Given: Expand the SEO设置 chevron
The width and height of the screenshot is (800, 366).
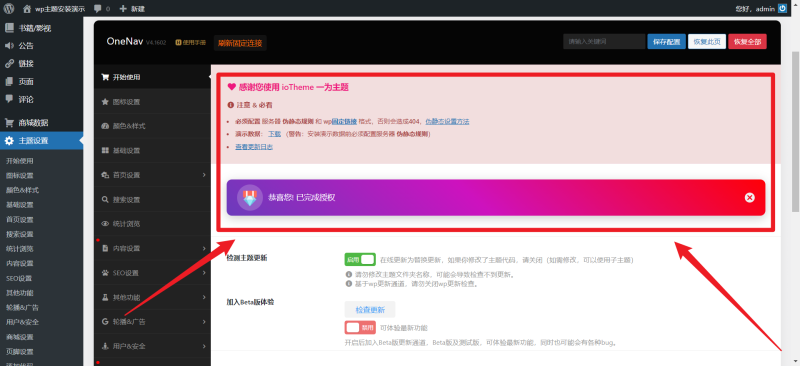Looking at the screenshot, I should click(x=204, y=273).
